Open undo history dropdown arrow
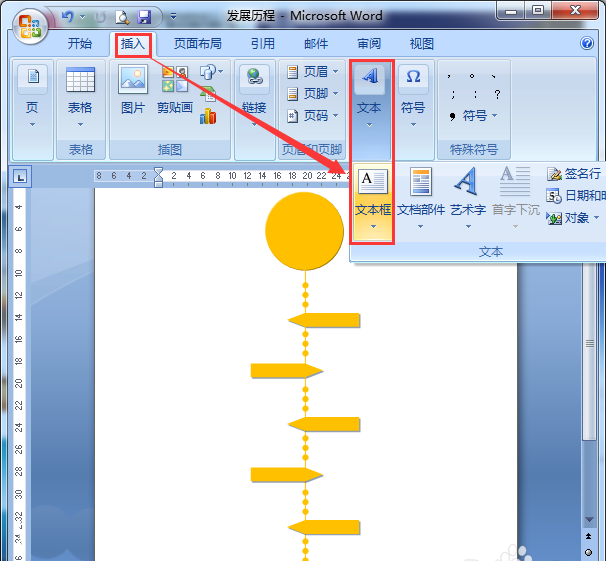 tap(82, 17)
